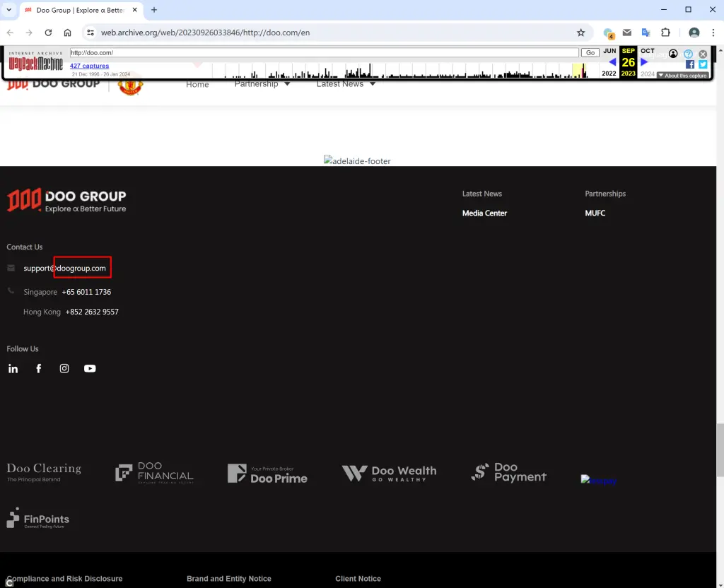Open the FinPoints brand logo
The image size is (724, 588).
tap(38, 518)
